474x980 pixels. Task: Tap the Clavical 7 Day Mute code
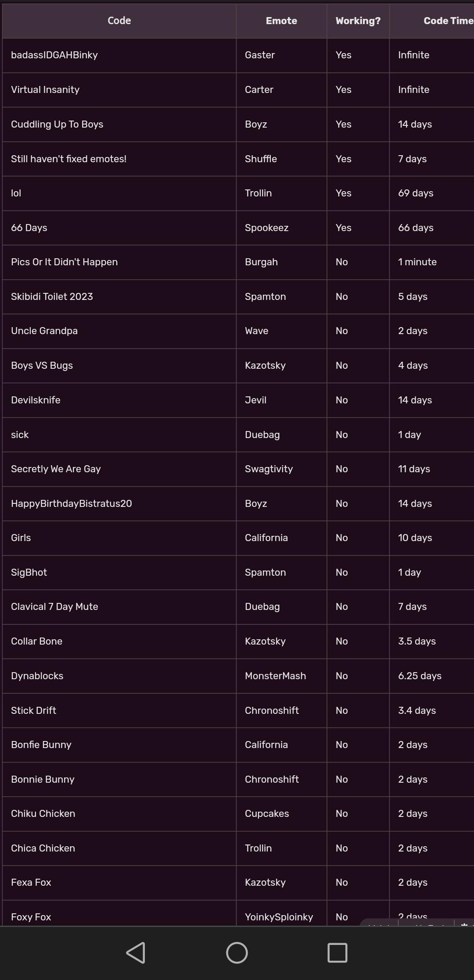(x=54, y=607)
